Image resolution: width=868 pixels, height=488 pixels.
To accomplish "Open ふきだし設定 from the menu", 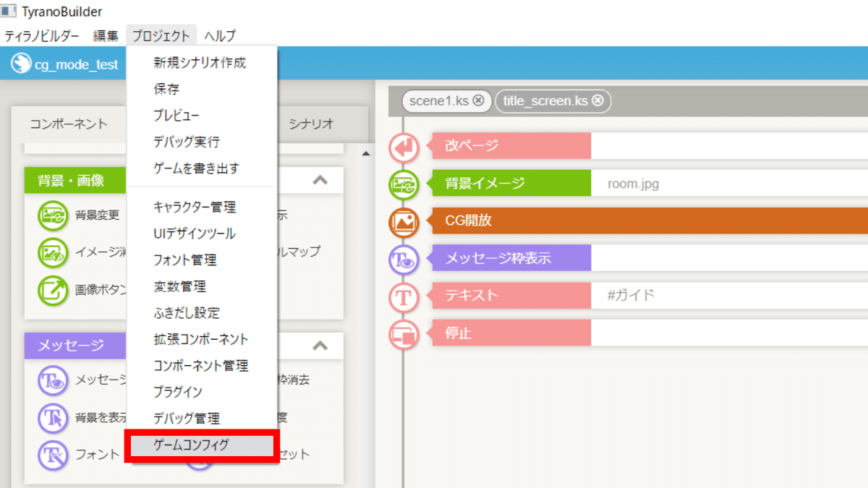I will coord(202,312).
